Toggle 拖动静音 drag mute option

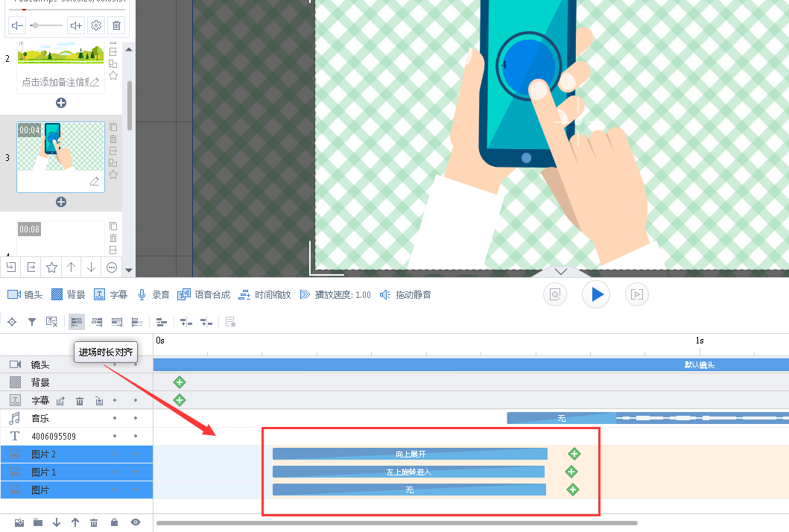pos(405,294)
